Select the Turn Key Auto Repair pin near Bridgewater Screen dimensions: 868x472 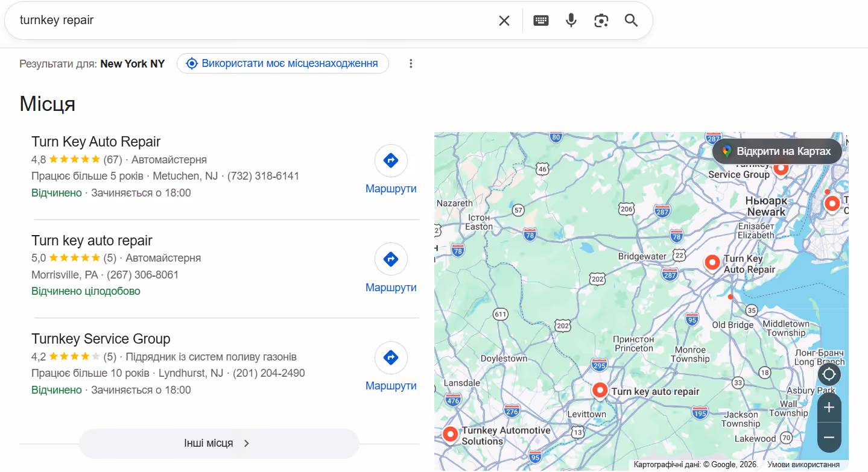coord(712,263)
